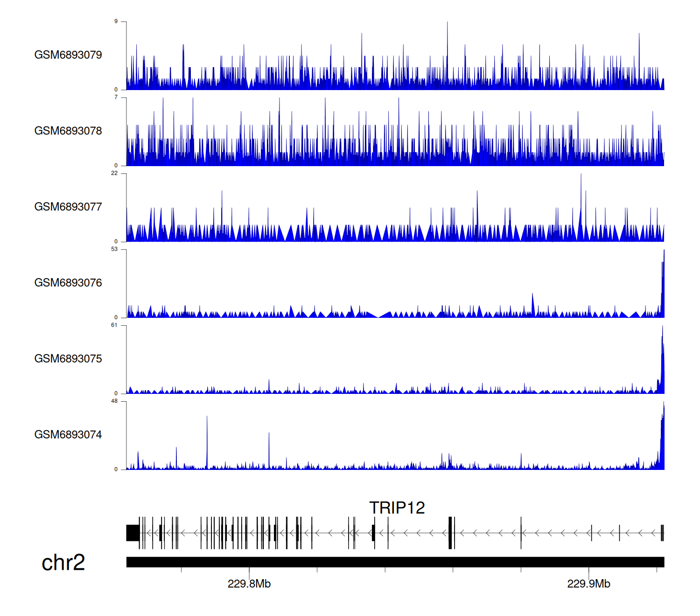This screenshot has width=700, height=616.
Task: Select the GSM6893076 track label
Action: click(68, 283)
